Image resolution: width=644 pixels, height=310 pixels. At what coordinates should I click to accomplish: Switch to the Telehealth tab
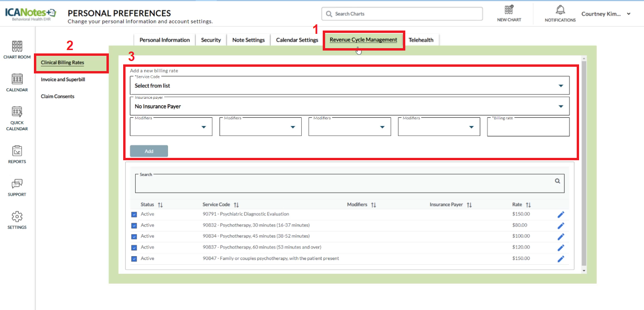tap(421, 40)
